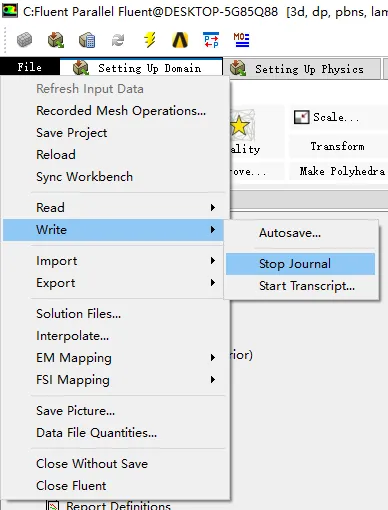Screen dimensions: 388x510
Task: Expand the Import submenu
Action: tap(213, 261)
